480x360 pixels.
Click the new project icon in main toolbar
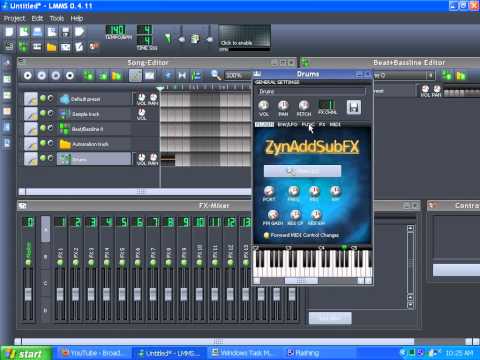[x=9, y=32]
